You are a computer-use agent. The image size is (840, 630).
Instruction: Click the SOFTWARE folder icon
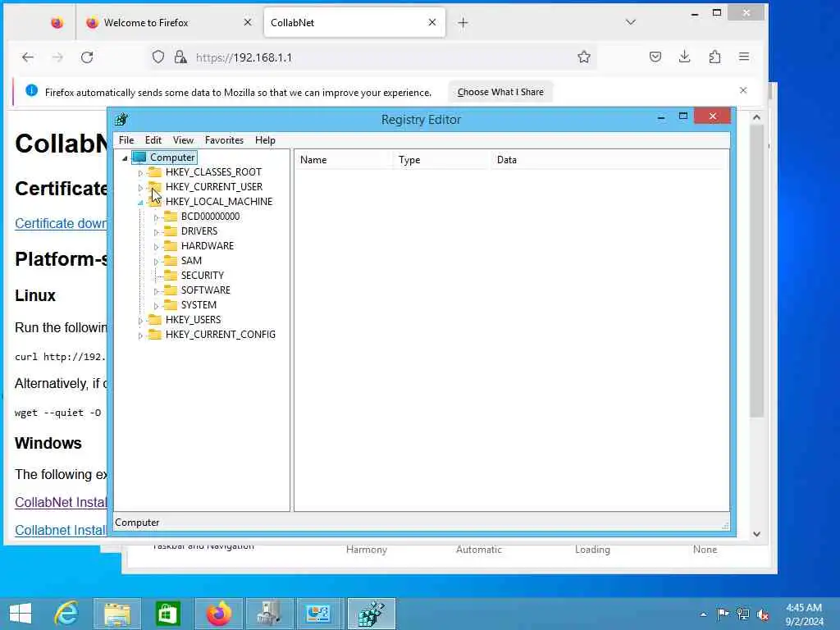(x=171, y=290)
